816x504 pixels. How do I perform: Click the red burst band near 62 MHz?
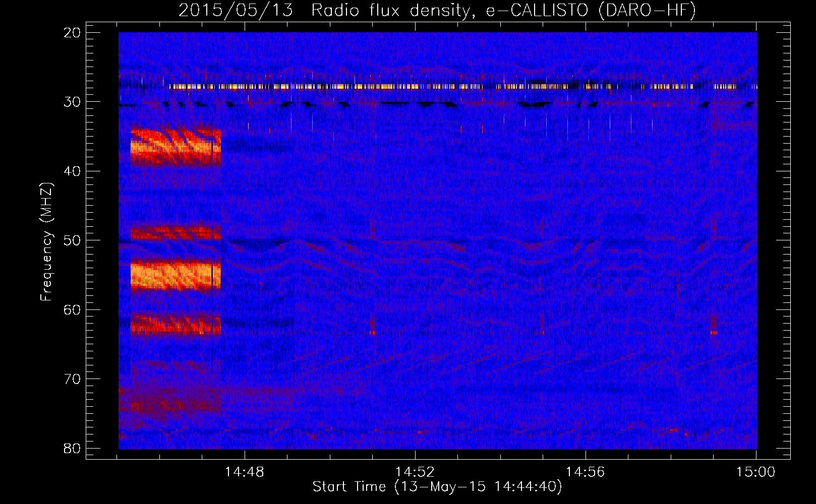pos(176,324)
